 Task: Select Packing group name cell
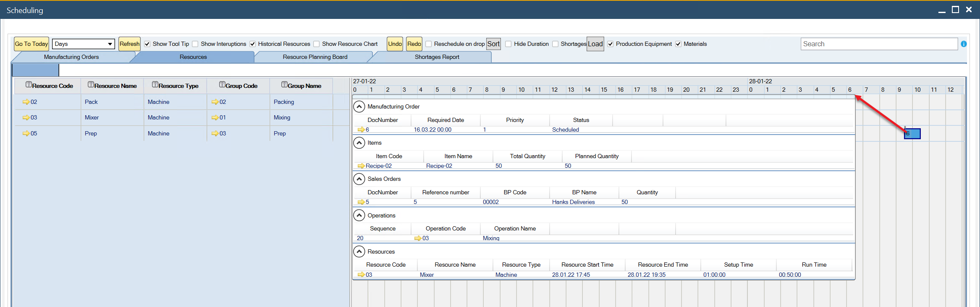click(x=301, y=102)
